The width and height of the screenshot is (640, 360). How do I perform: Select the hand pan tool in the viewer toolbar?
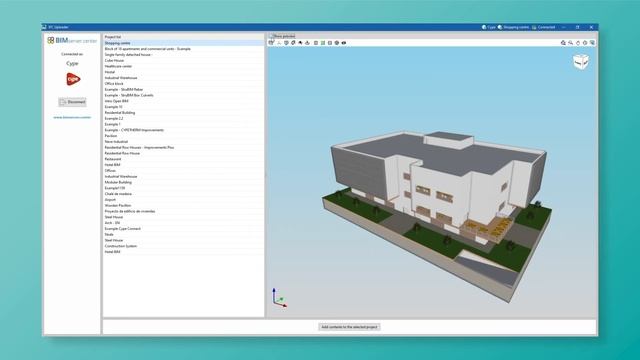[x=578, y=42]
